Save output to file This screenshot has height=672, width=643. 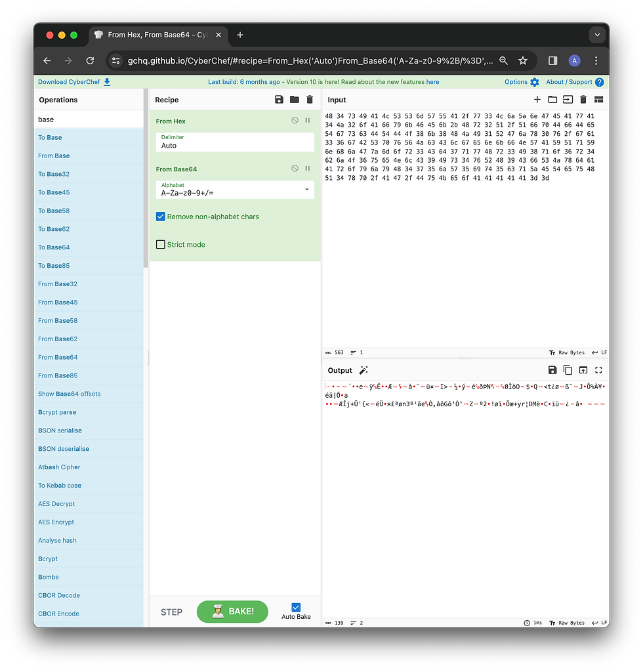(x=552, y=370)
